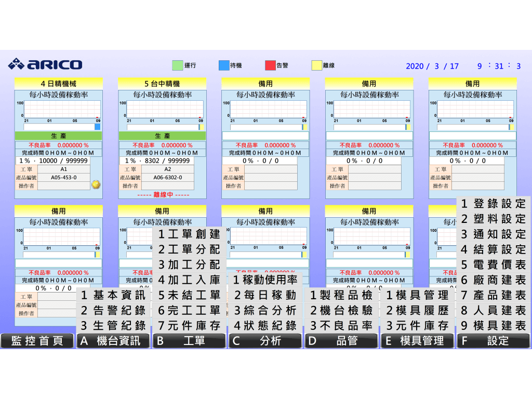Open 1 稼動使用率 analysis item

pos(265,280)
